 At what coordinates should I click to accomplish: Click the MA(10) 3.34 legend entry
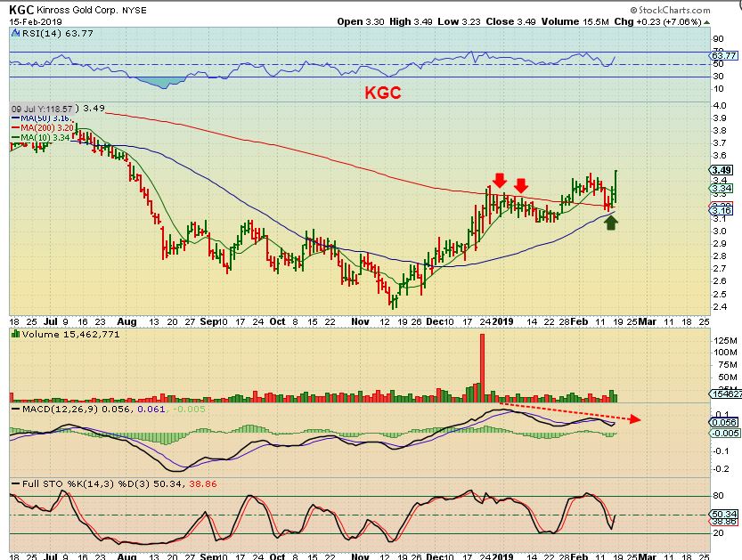(41, 137)
